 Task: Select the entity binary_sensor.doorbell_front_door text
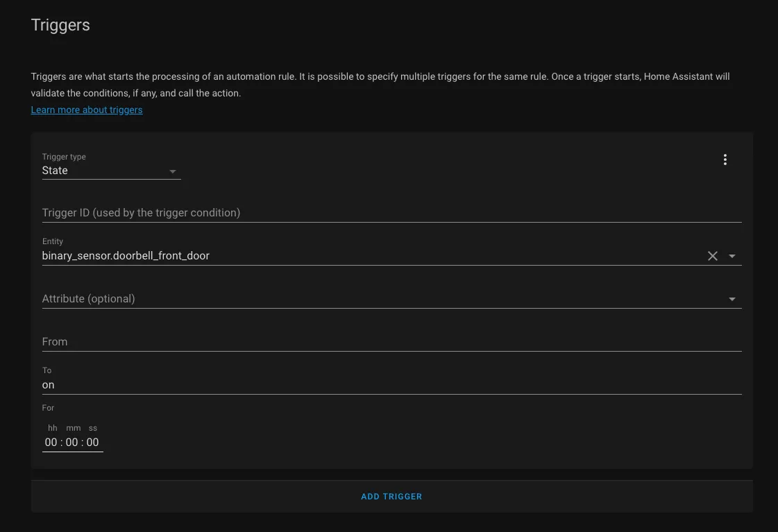[x=126, y=255]
